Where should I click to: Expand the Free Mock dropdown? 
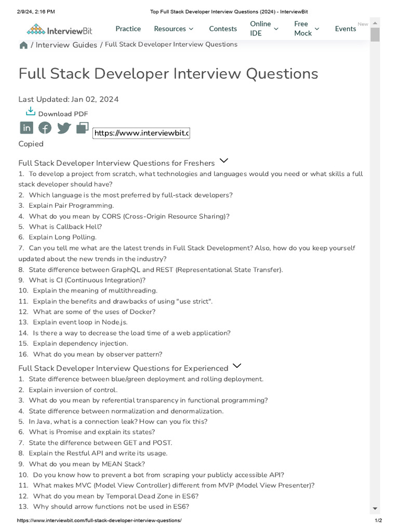[307, 29]
